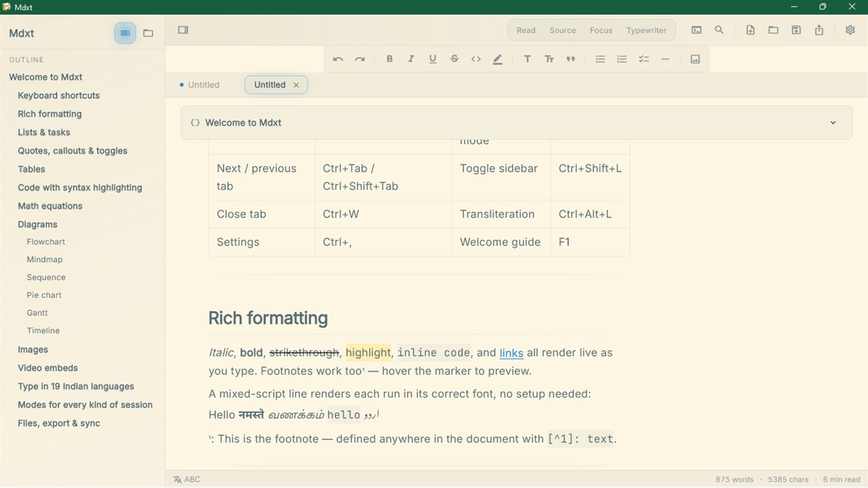Go to Keyboard shortcuts in outline

[x=59, y=95]
